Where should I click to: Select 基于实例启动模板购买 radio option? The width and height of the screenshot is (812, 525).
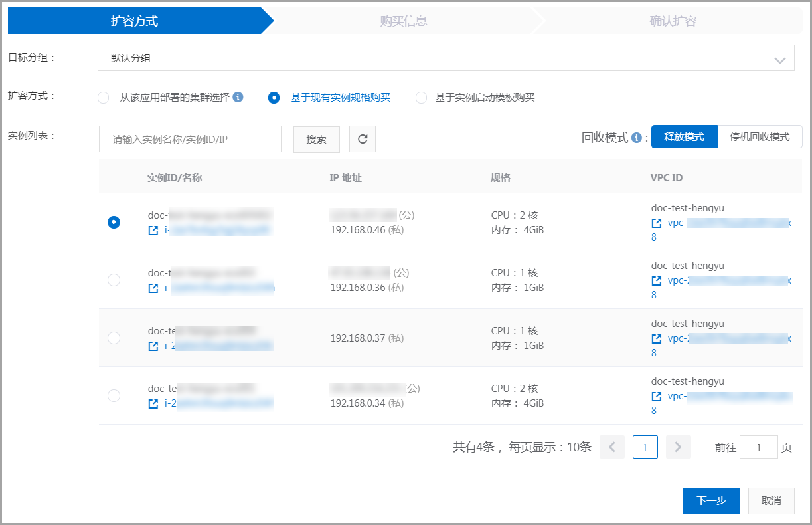pyautogui.click(x=421, y=98)
